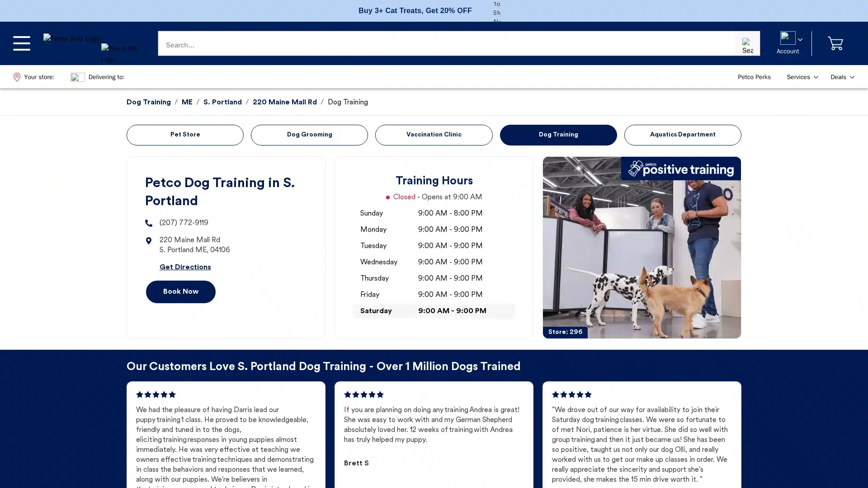Click the Sunday 9:00 AM - 8:00 PM row
Viewport: 868px width, 488px height.
(434, 213)
